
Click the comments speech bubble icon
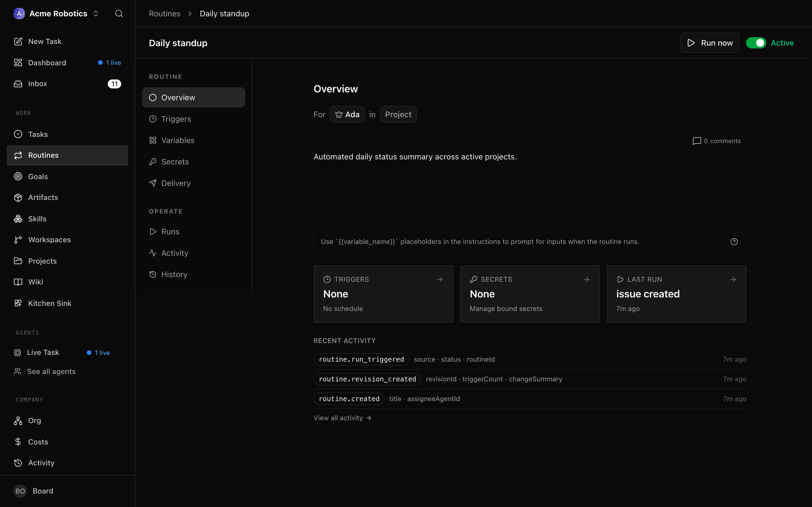(x=697, y=141)
